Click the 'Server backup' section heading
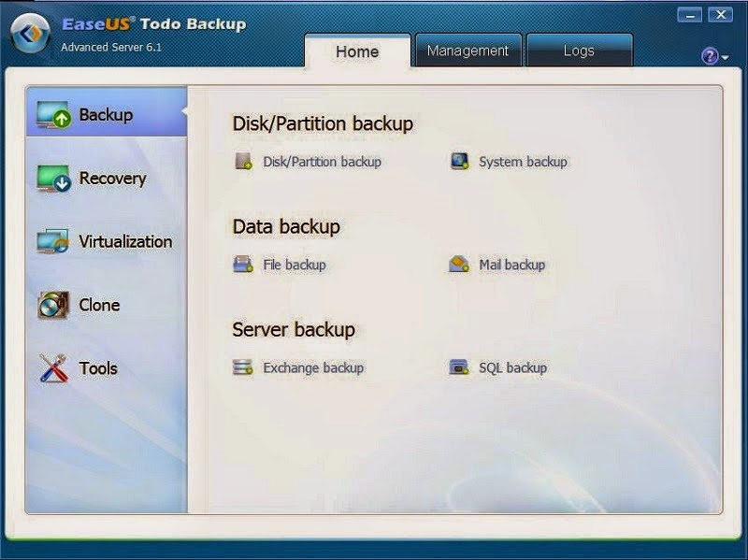 coord(294,330)
